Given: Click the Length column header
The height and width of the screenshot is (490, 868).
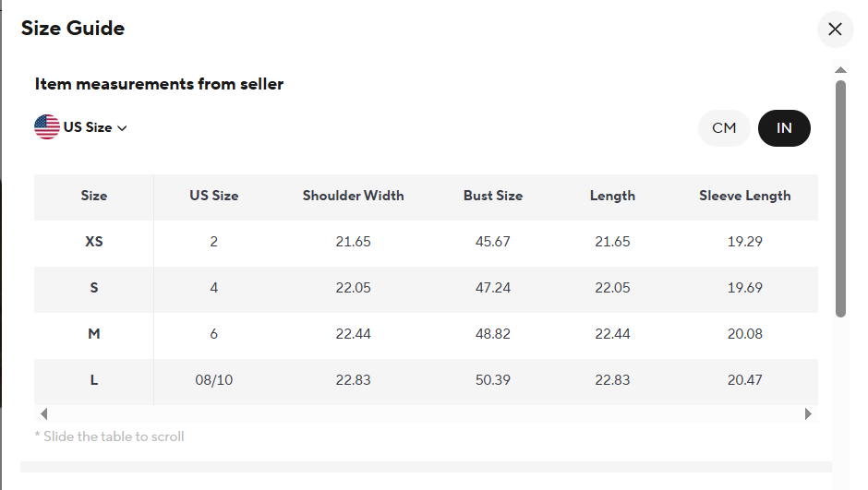Looking at the screenshot, I should pyautogui.click(x=612, y=196).
